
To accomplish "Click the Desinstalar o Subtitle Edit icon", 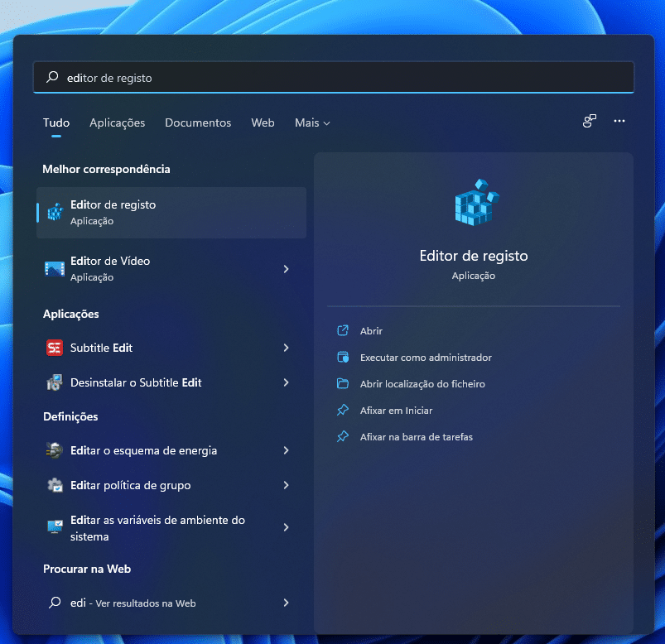I will [55, 382].
